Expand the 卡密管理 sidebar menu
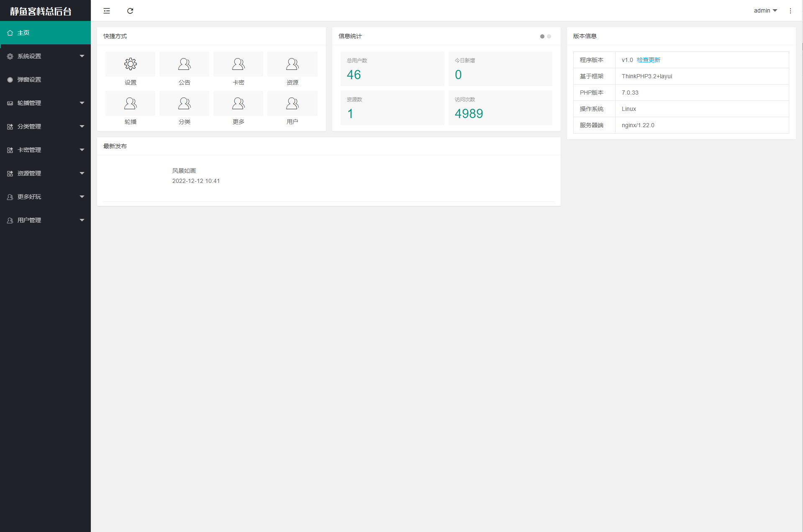Screen dimensions: 803x532 (45, 150)
